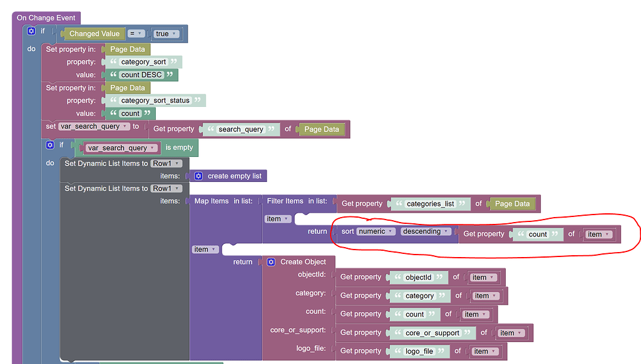The image size is (641, 364).
Task: Open the second Row1 list selector dropdown
Action: coord(167,188)
